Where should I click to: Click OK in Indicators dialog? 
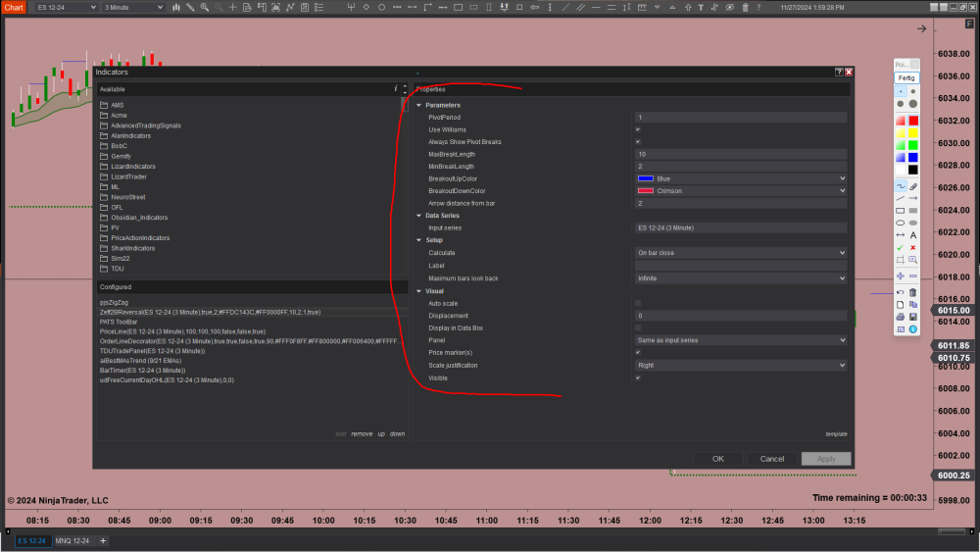coord(718,459)
